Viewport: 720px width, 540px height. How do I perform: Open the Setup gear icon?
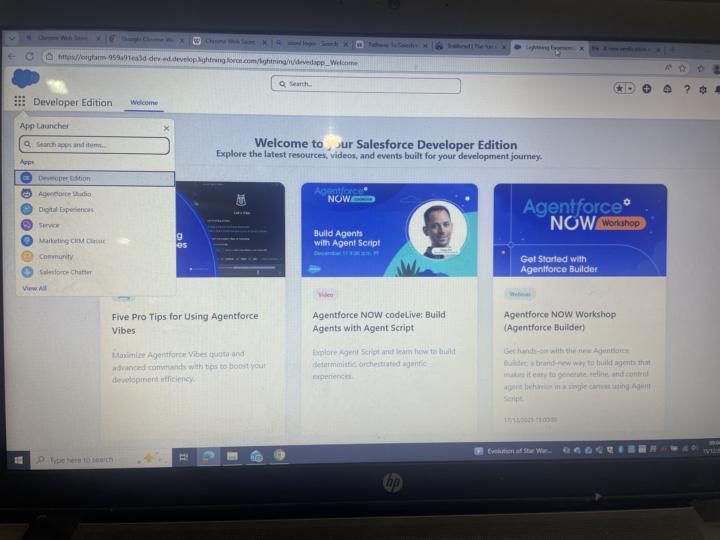click(703, 90)
